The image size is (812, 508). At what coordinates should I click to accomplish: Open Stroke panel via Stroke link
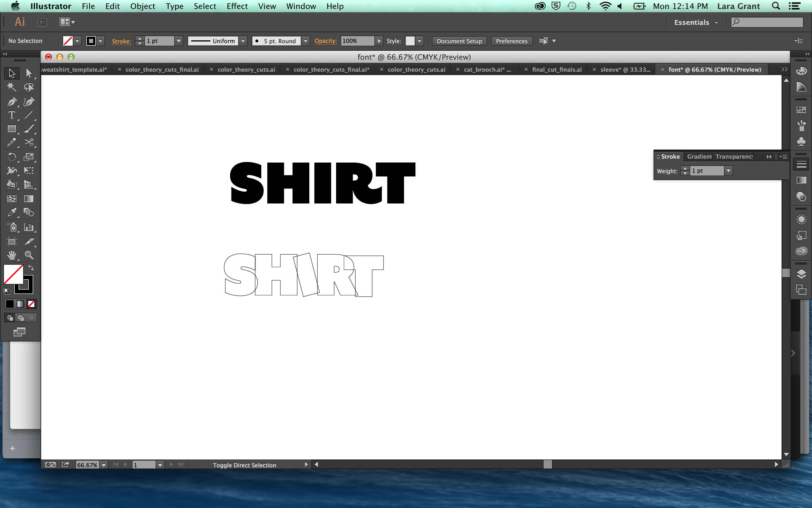(121, 41)
